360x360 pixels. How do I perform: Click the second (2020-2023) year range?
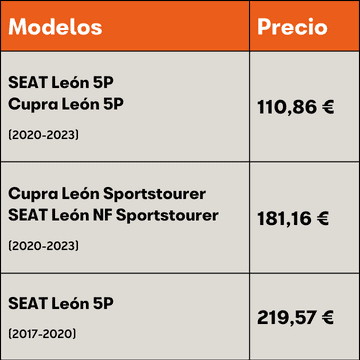point(44,246)
